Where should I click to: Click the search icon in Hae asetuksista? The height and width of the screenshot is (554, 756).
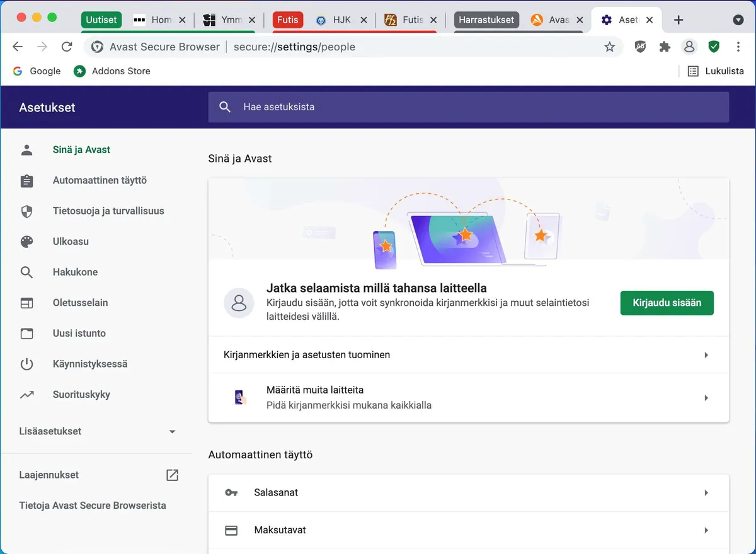(x=225, y=107)
